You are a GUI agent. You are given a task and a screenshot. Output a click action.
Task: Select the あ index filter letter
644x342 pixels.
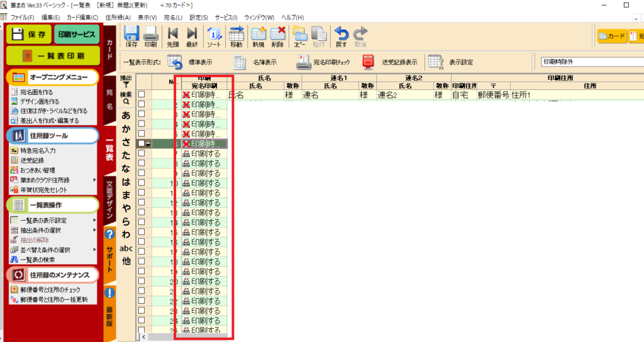(x=126, y=116)
